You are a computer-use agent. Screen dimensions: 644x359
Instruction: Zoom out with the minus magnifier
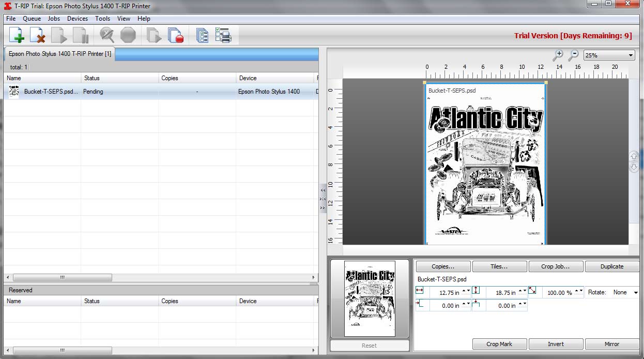(573, 55)
